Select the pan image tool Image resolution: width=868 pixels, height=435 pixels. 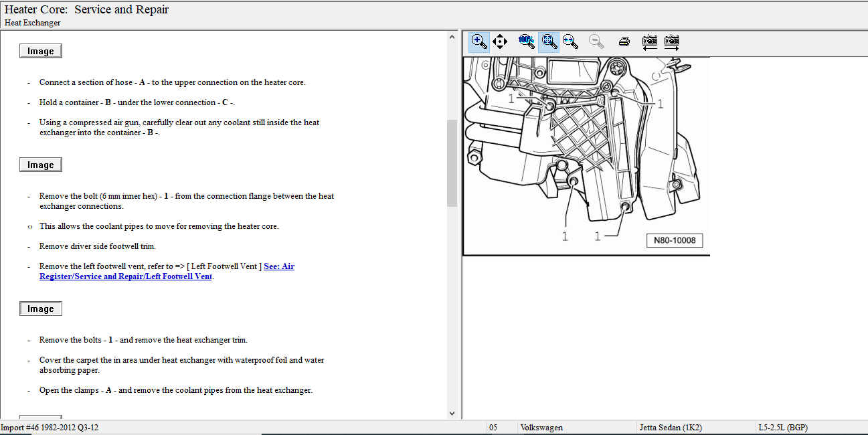pos(500,42)
